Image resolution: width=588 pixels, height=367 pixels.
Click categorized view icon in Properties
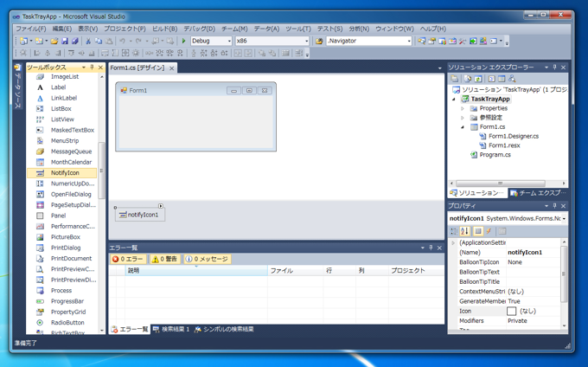(454, 231)
